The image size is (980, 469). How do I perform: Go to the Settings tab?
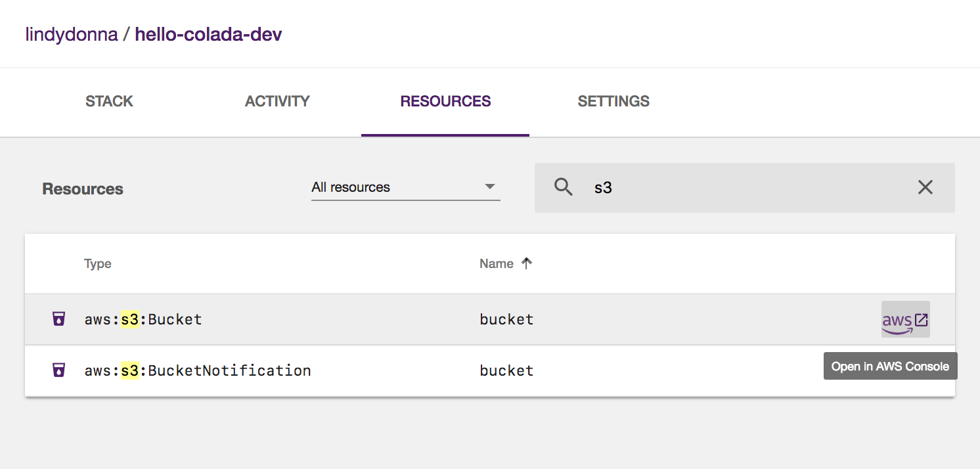613,101
